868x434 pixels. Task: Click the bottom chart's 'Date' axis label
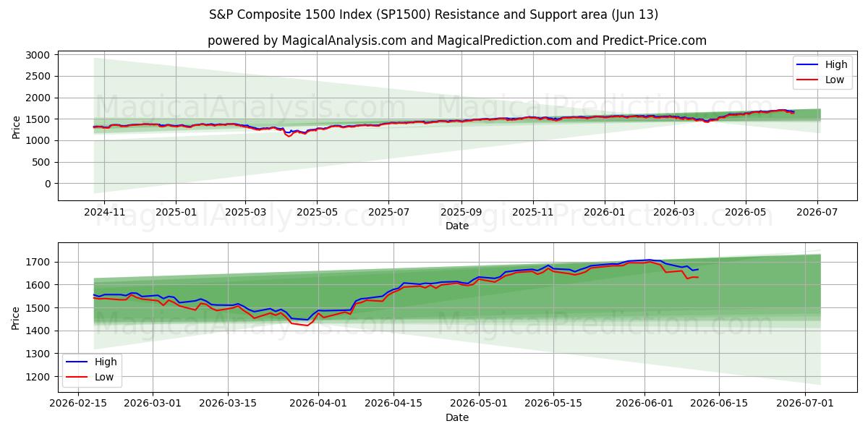pyautogui.click(x=457, y=417)
